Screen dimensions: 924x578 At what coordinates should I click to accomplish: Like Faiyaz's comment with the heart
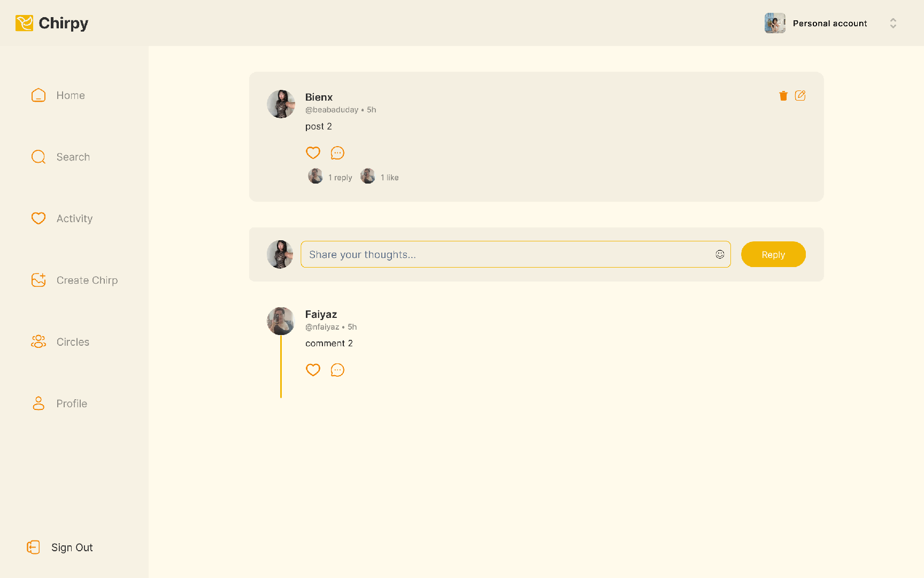click(x=313, y=370)
